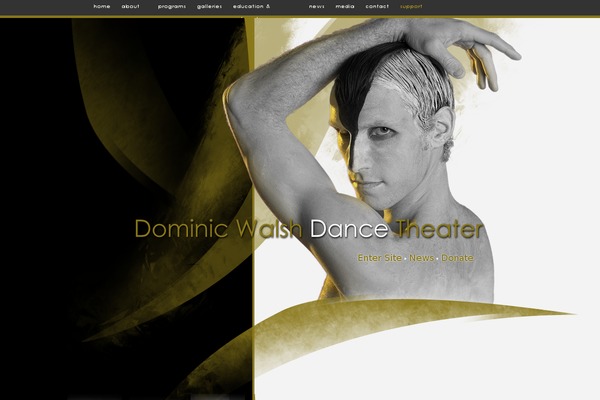Select the education menu item
Image resolution: width=600 pixels, height=400 pixels.
(x=251, y=7)
